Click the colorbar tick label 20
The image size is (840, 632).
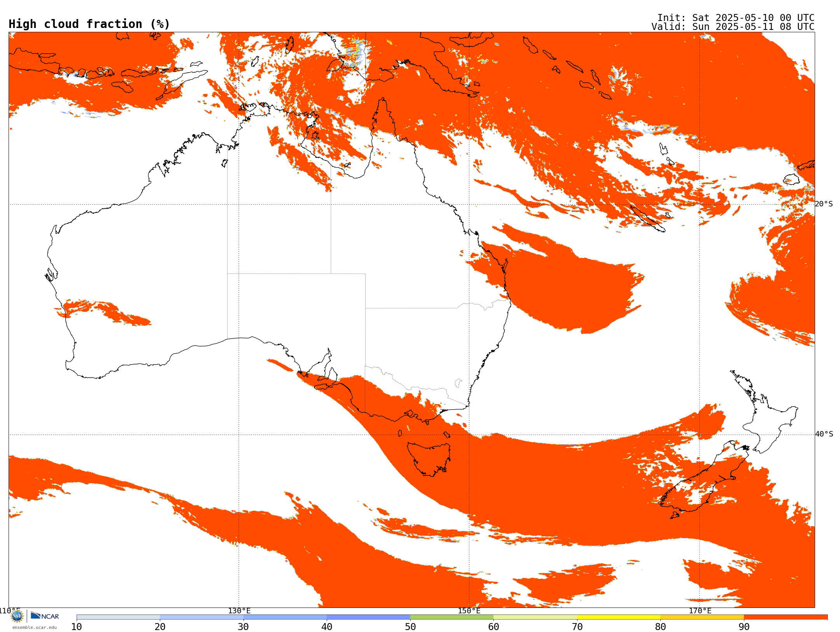160,627
